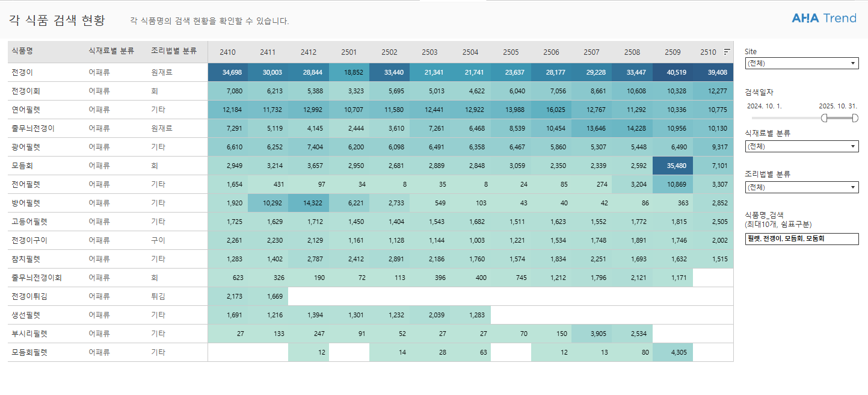Open the Site filter dropdown
This screenshot has width=868, height=395.
coord(801,63)
